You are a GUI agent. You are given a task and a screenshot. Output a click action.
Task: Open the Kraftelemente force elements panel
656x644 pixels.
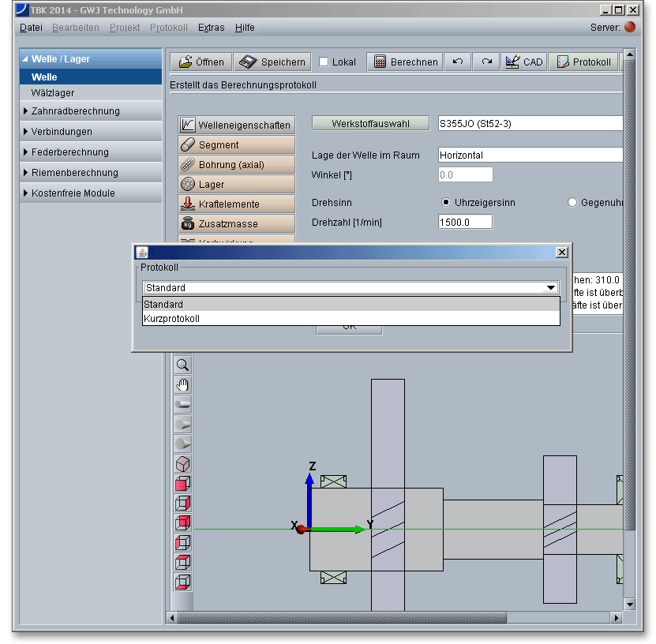236,204
